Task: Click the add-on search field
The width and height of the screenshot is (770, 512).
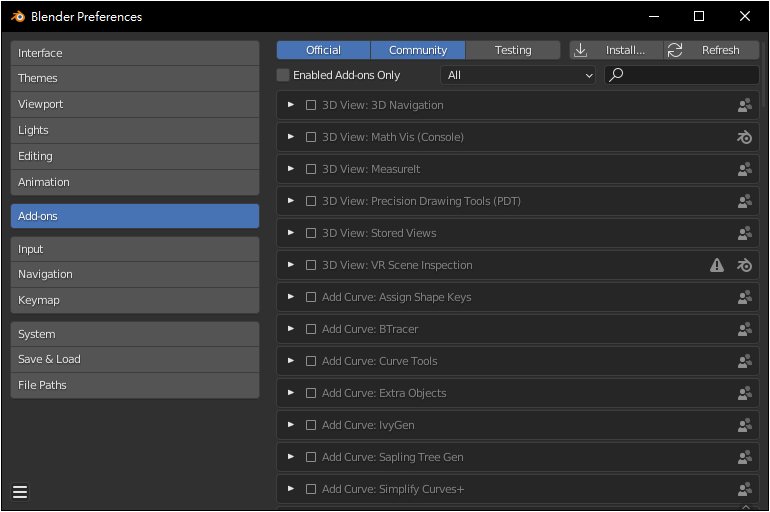Action: click(682, 75)
